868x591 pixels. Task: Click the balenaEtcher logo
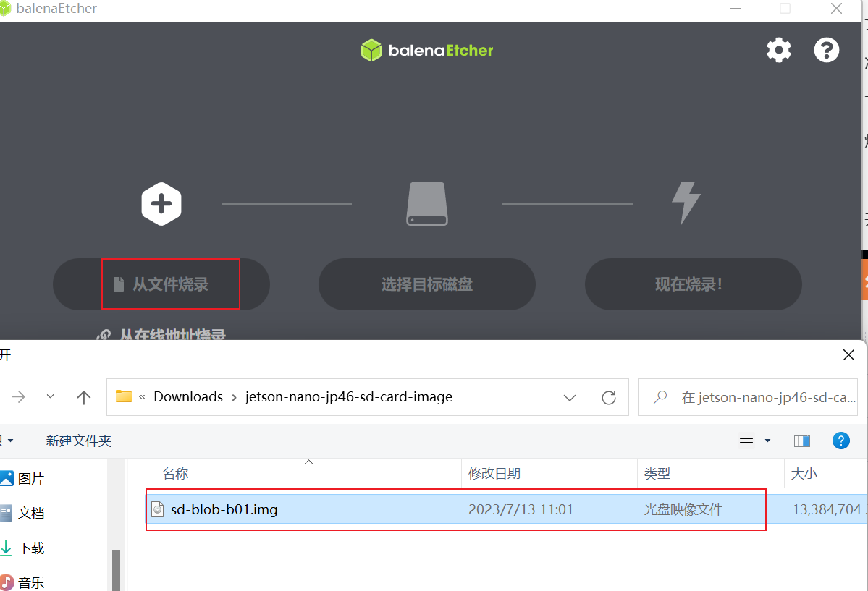click(x=427, y=51)
